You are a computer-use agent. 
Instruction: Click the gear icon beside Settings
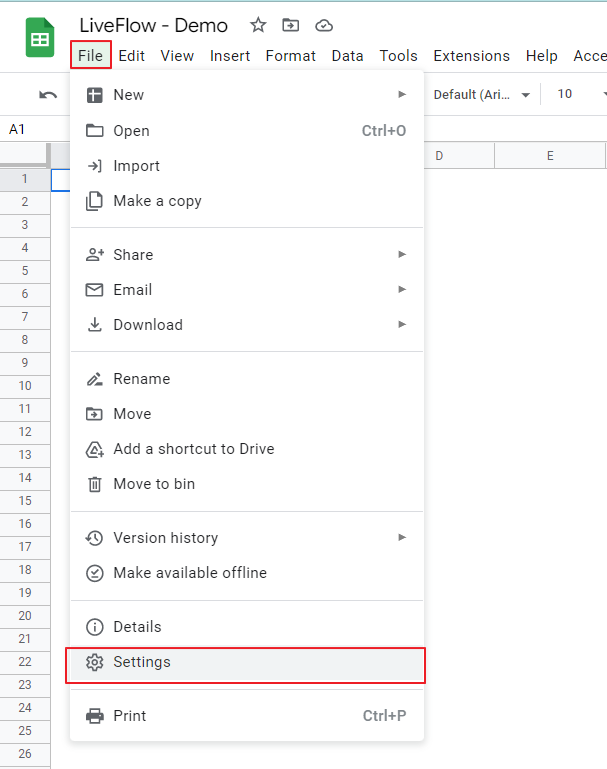[95, 662]
